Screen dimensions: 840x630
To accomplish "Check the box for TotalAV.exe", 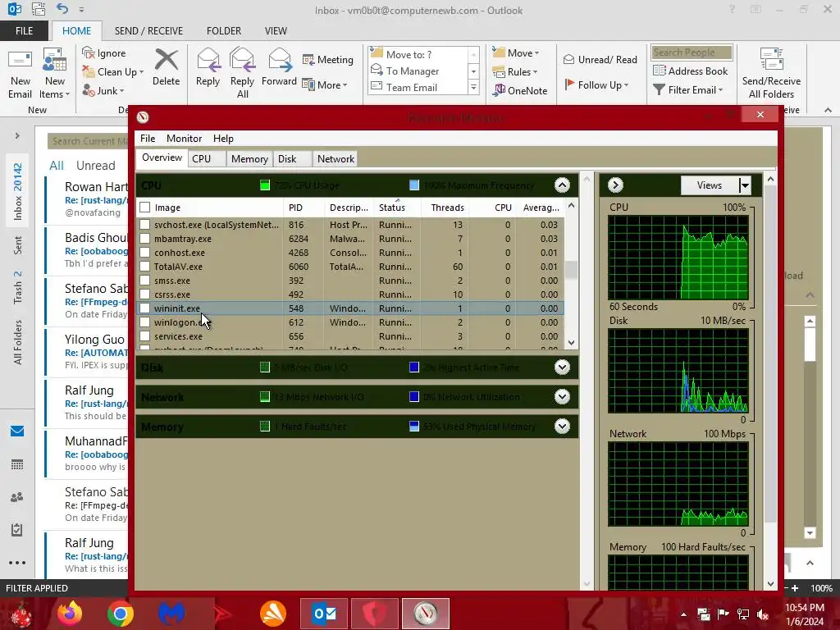I will click(144, 267).
